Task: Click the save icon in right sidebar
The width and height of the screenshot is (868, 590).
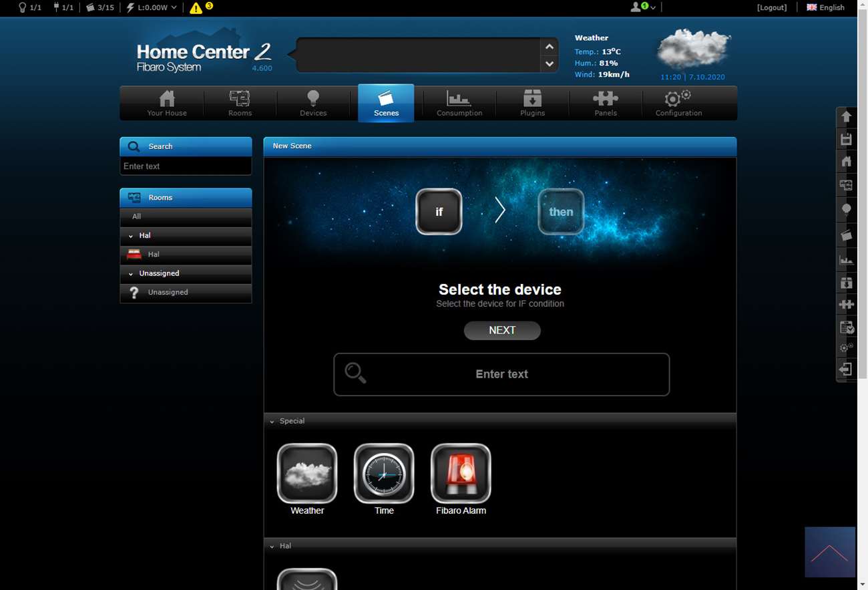Action: [846, 139]
